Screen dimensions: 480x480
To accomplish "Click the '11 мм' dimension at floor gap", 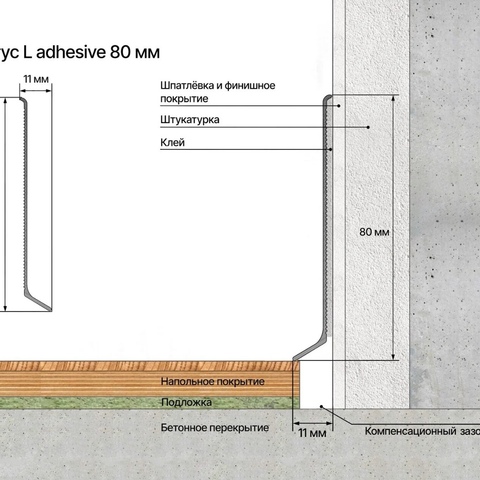I will tap(312, 433).
